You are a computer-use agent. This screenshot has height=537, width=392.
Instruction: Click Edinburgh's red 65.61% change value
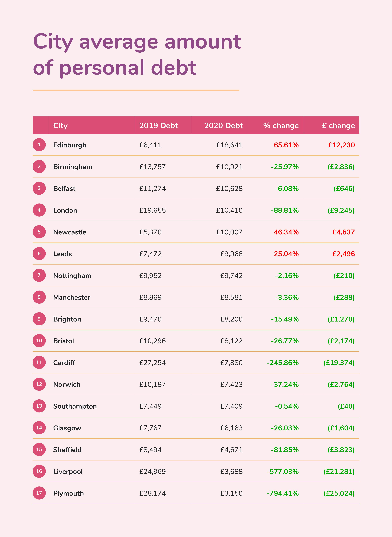click(286, 145)
